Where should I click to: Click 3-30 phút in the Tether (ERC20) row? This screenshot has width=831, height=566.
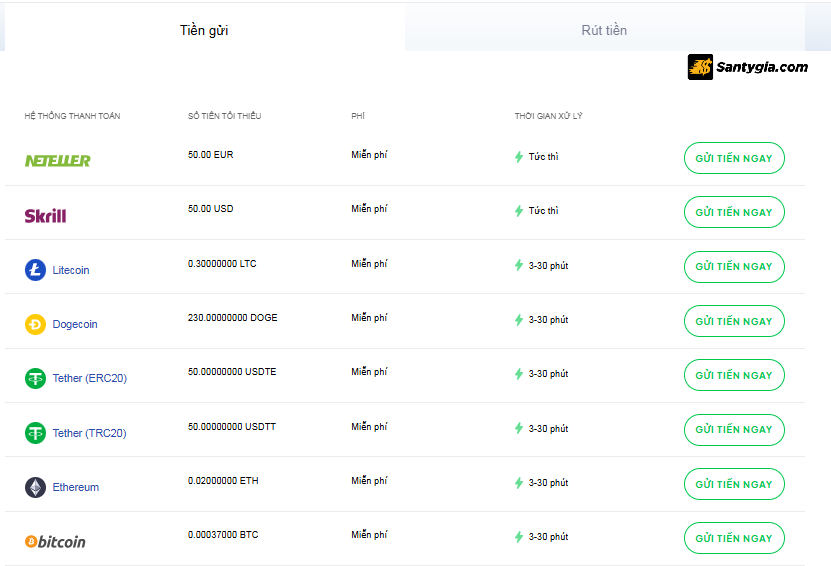click(549, 374)
